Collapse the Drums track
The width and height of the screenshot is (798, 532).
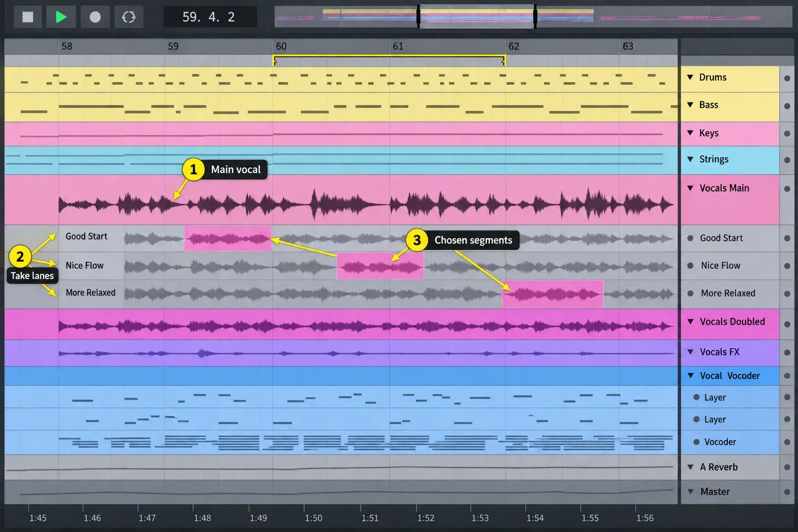pos(690,77)
